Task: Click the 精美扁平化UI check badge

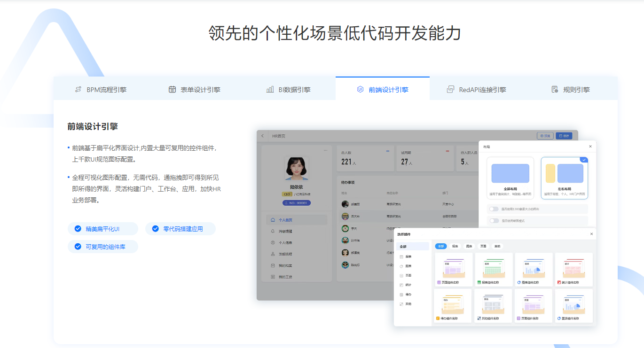Action: coord(103,229)
